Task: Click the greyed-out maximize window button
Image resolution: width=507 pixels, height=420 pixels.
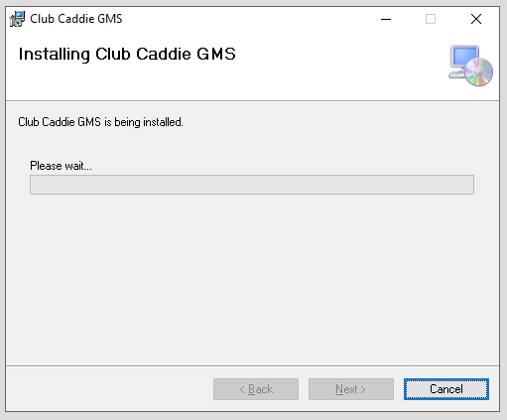Action: tap(431, 19)
